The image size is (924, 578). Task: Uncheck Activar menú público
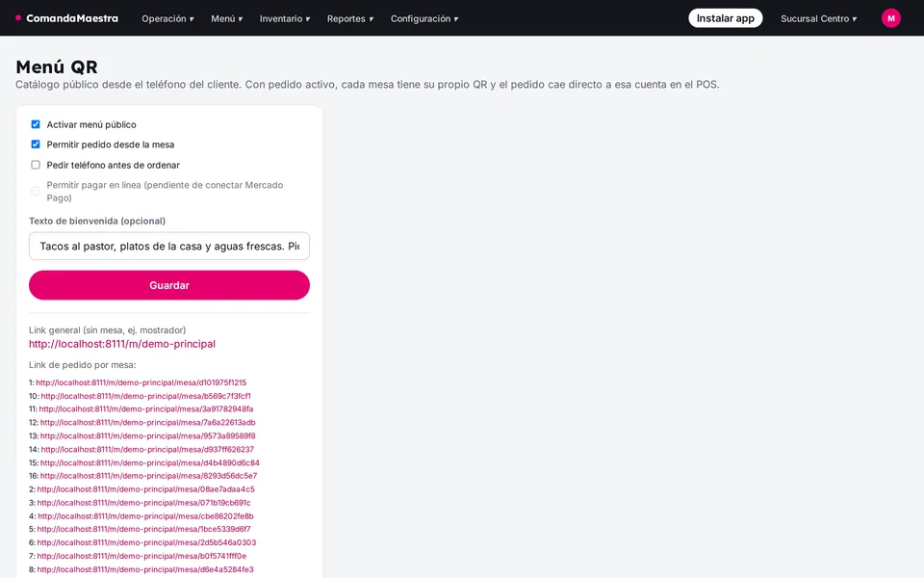[x=36, y=124]
